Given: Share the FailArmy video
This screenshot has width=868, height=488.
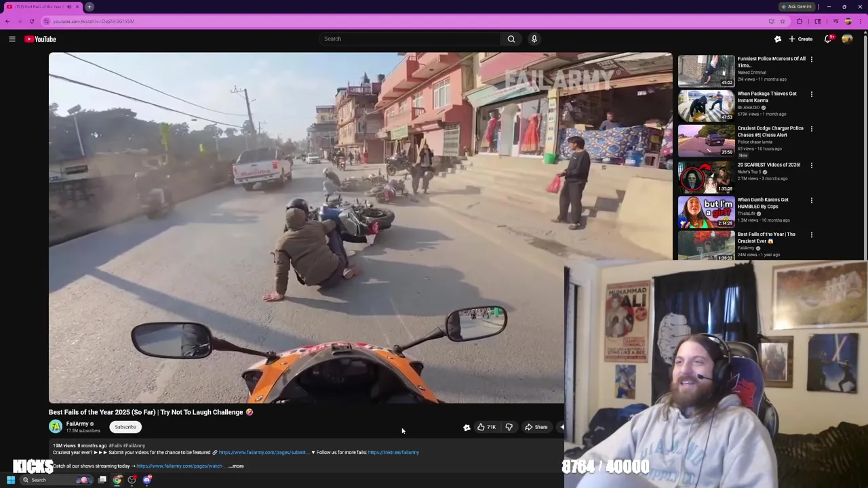Looking at the screenshot, I should click(536, 427).
